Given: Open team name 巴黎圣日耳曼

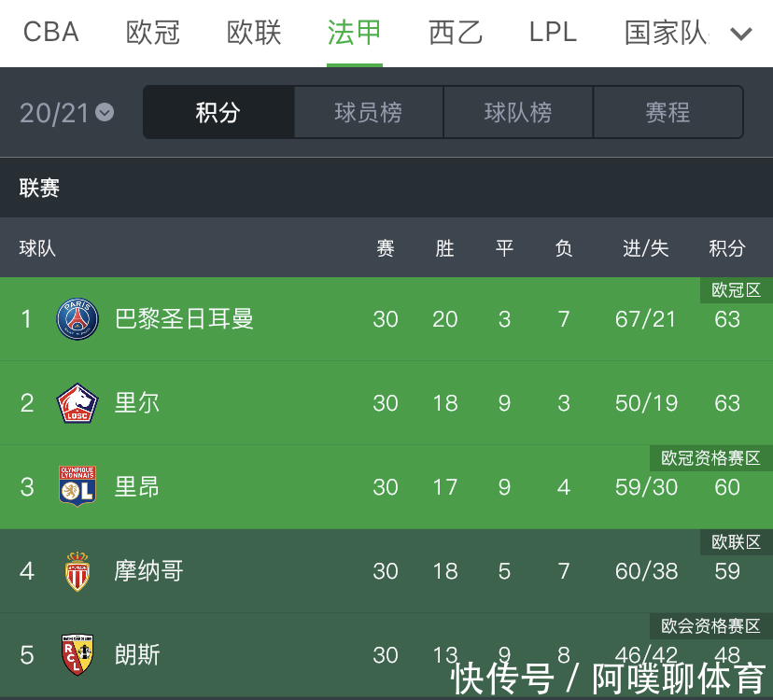Looking at the screenshot, I should click(x=184, y=319).
